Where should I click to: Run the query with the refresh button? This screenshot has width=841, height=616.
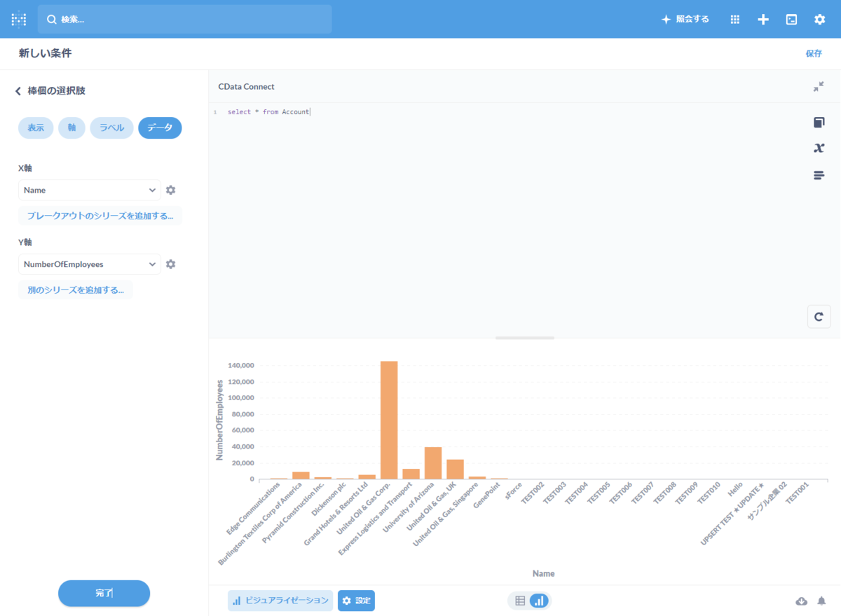click(x=819, y=317)
